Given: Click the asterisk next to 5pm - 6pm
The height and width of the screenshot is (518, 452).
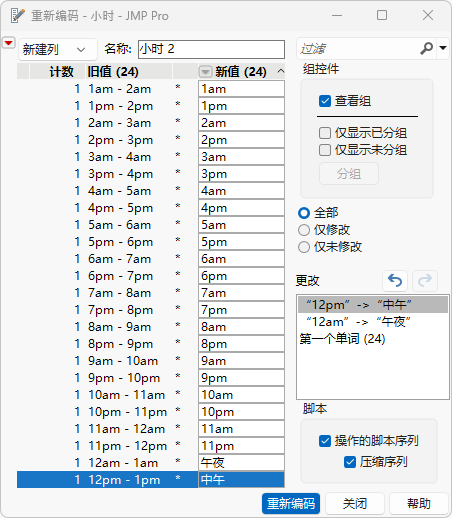Looking at the screenshot, I should pos(178,241).
